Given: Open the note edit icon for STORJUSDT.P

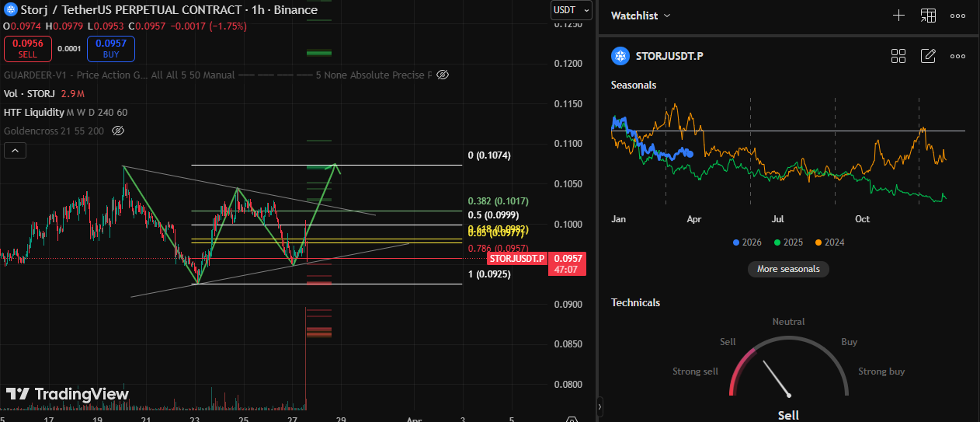Looking at the screenshot, I should pyautogui.click(x=928, y=56).
